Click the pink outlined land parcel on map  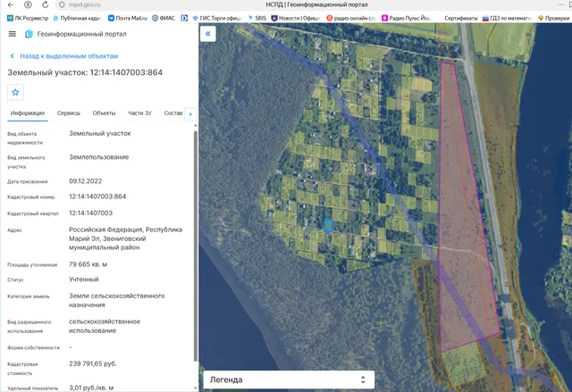(463, 219)
